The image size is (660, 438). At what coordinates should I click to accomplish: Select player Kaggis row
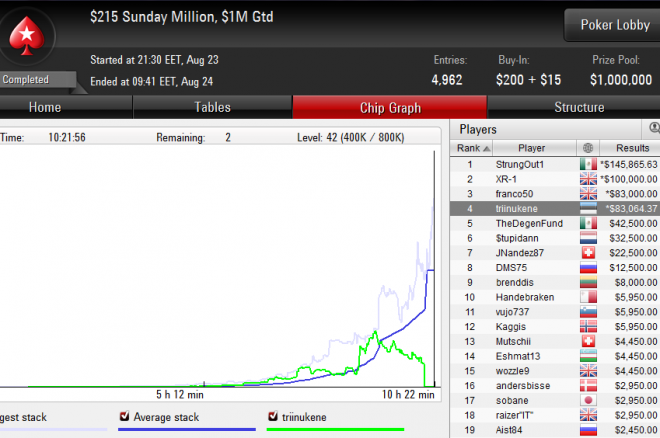(555, 327)
